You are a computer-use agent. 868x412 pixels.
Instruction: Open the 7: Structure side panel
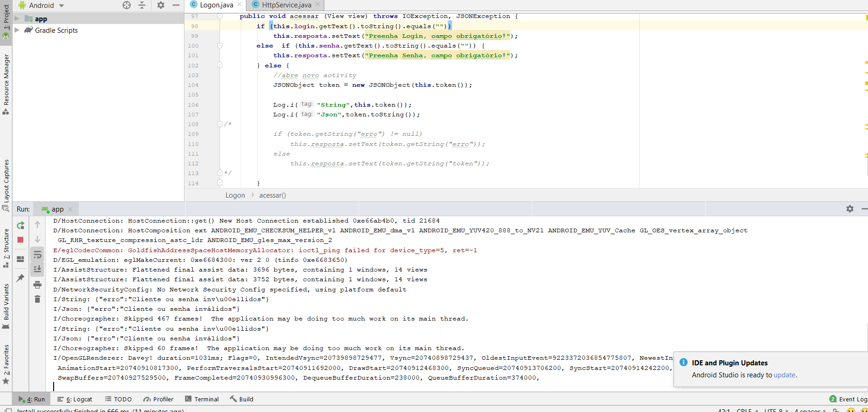(6, 248)
